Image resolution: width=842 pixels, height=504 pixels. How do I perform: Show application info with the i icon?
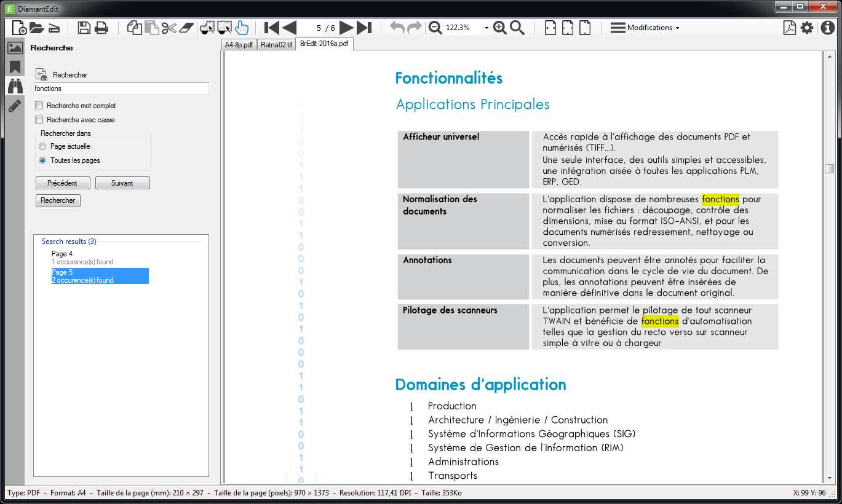pyautogui.click(x=828, y=28)
